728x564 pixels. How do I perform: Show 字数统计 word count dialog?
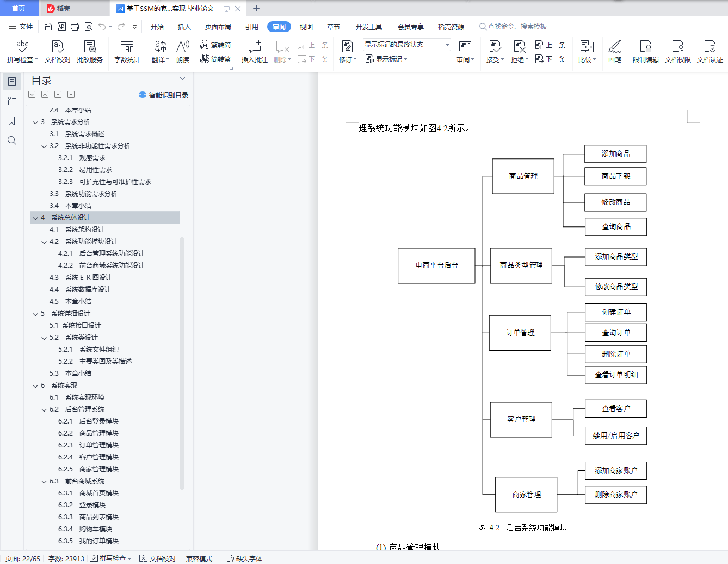[127, 52]
